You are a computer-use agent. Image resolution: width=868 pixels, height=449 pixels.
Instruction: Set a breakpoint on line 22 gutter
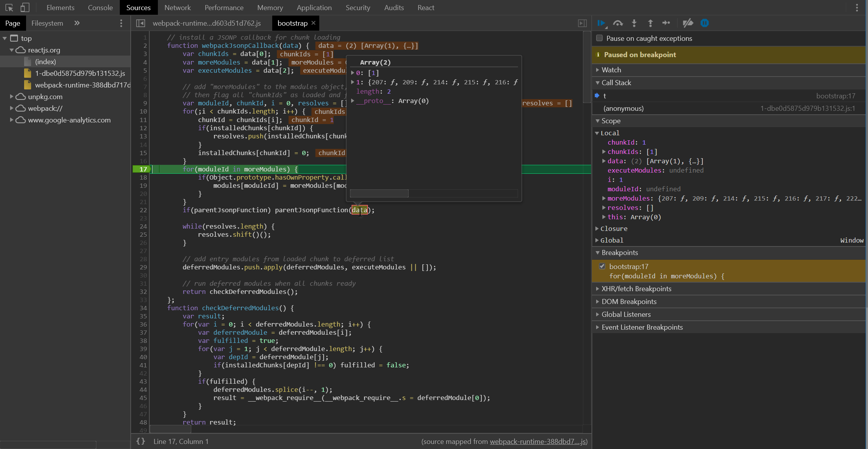(x=143, y=210)
